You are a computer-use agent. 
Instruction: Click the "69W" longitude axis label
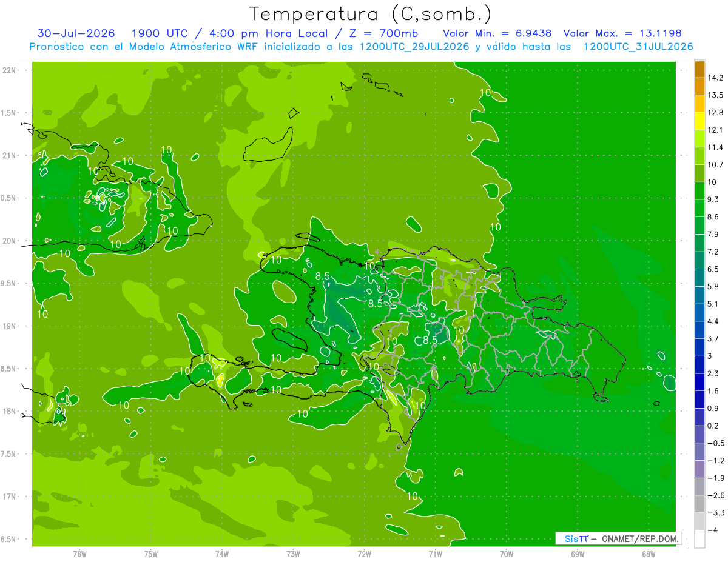point(577,554)
